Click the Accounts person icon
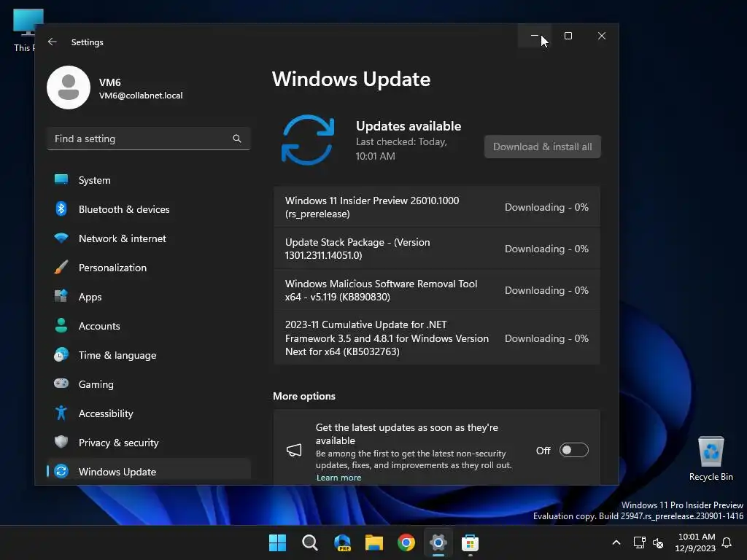The width and height of the screenshot is (747, 560). tap(61, 325)
